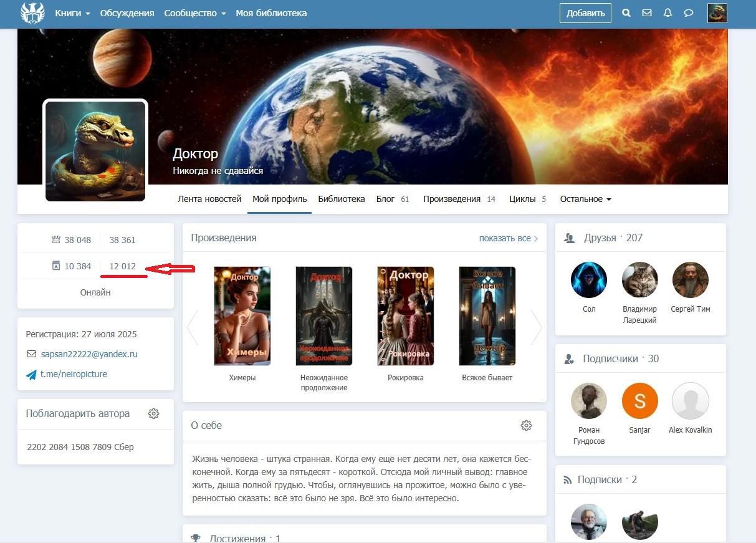
Task: Click the large snake profile avatar
Action: point(95,151)
